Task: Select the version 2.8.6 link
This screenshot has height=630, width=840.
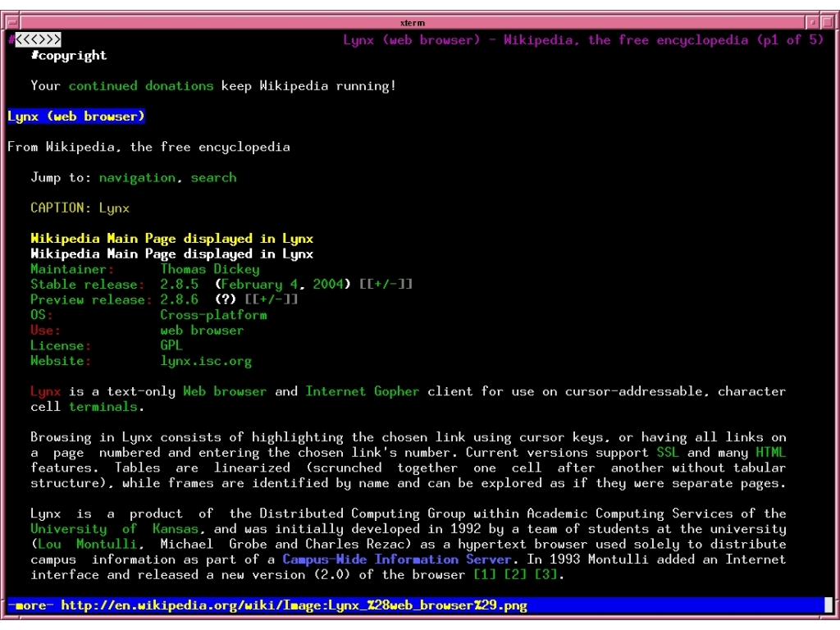Action: tap(180, 299)
